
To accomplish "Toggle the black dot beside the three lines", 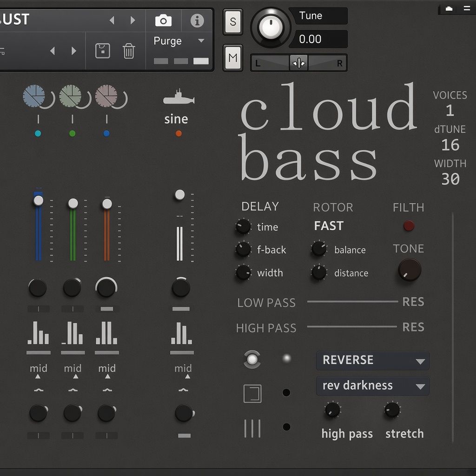I will click(x=286, y=427).
